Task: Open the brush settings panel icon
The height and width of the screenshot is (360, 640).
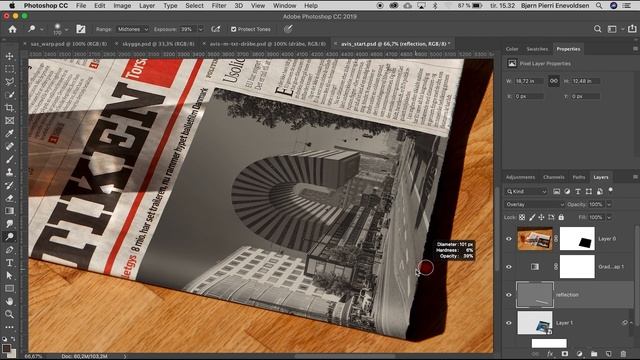Action: click(x=81, y=29)
